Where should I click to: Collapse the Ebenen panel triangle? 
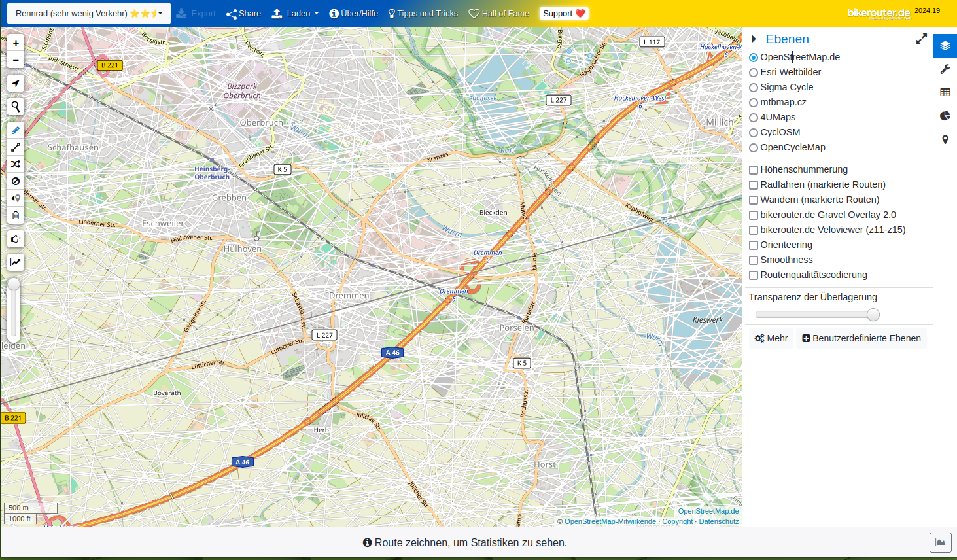(x=754, y=39)
